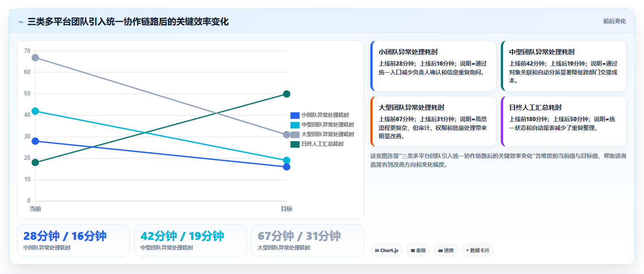Click the description starting 上线前42分钟
This screenshot has width=644, height=274.
tap(563, 72)
